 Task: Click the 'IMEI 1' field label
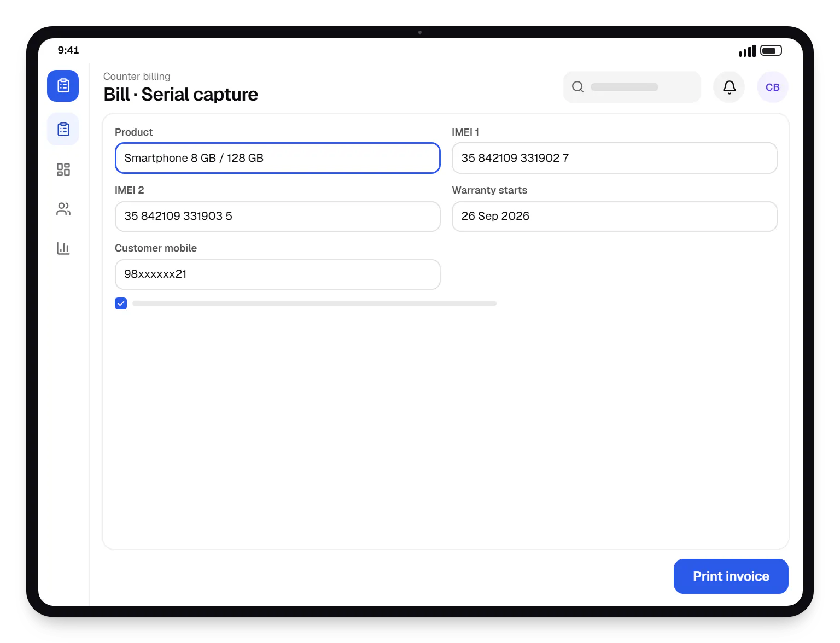(x=465, y=132)
